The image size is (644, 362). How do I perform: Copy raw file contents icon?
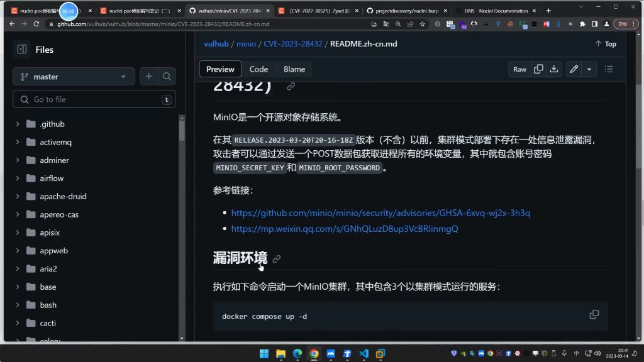(x=538, y=69)
